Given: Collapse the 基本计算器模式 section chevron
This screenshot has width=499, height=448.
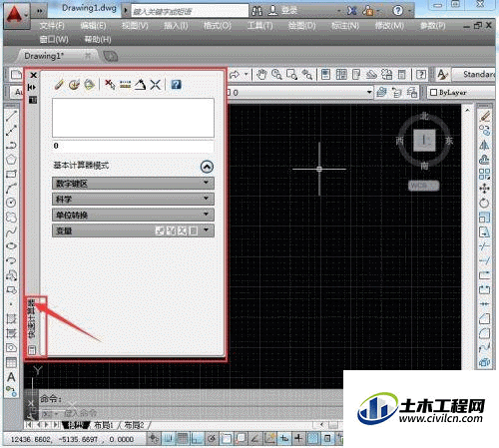Looking at the screenshot, I should click(x=207, y=167).
